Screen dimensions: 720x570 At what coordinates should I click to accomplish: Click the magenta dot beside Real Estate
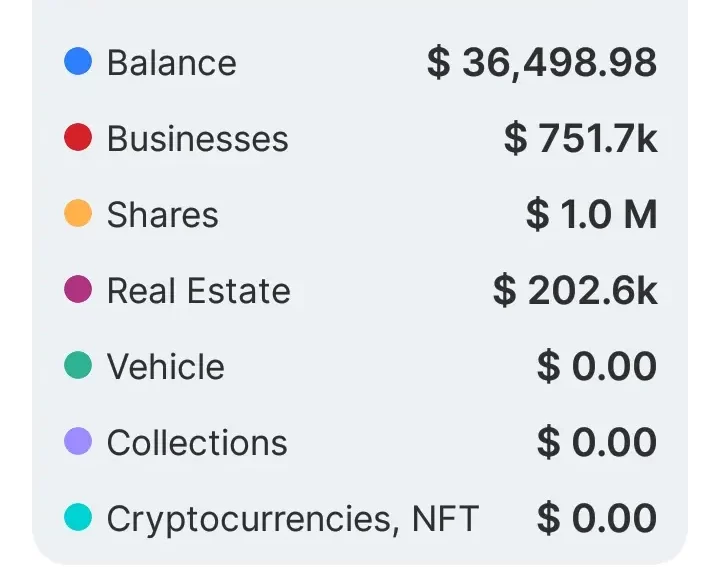tap(78, 291)
